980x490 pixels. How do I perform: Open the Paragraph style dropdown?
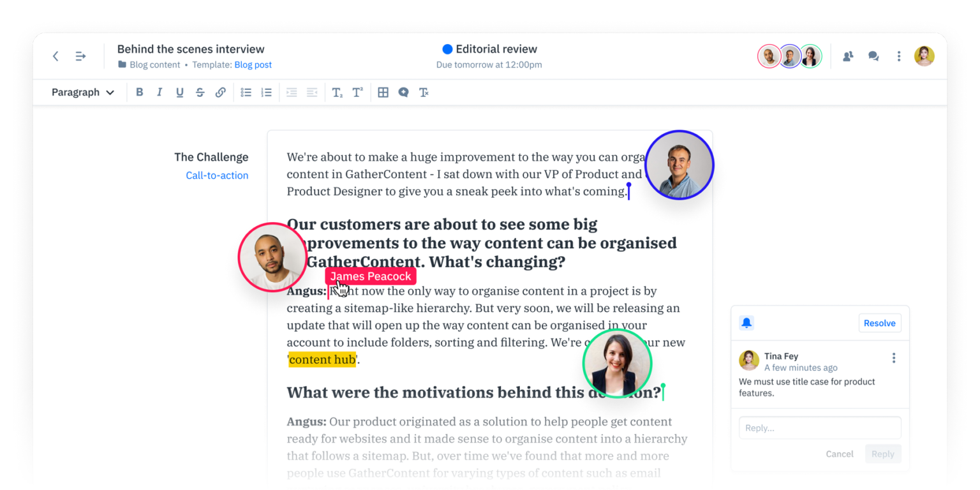(x=82, y=93)
